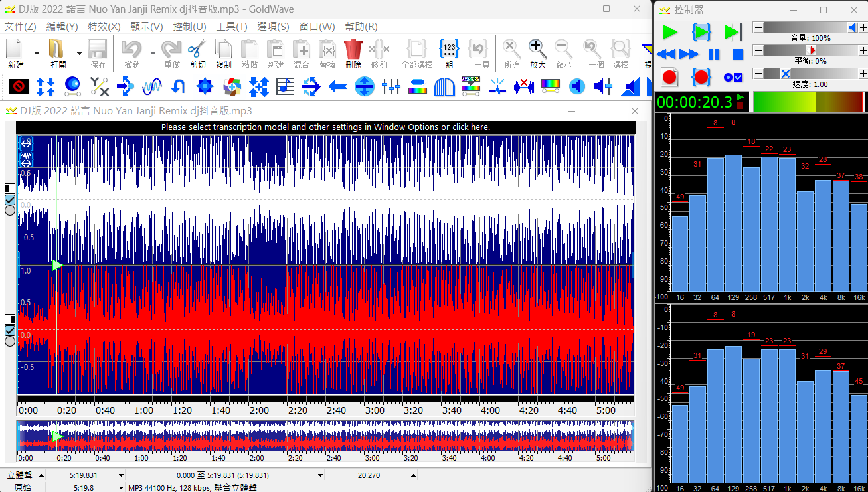Click record into selection braced red button

[702, 77]
